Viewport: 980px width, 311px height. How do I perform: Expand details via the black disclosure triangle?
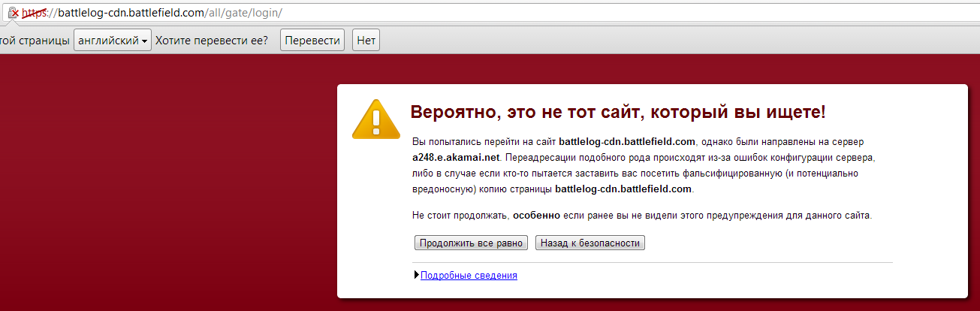click(x=417, y=275)
